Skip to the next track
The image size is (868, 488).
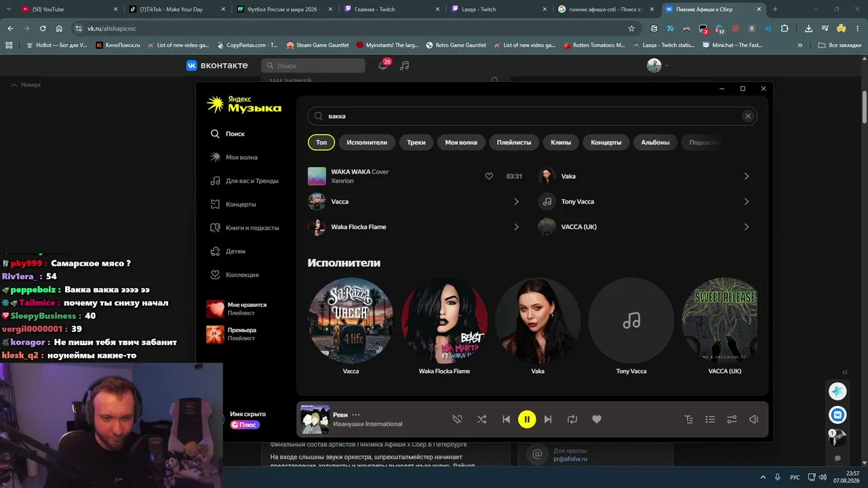(548, 420)
